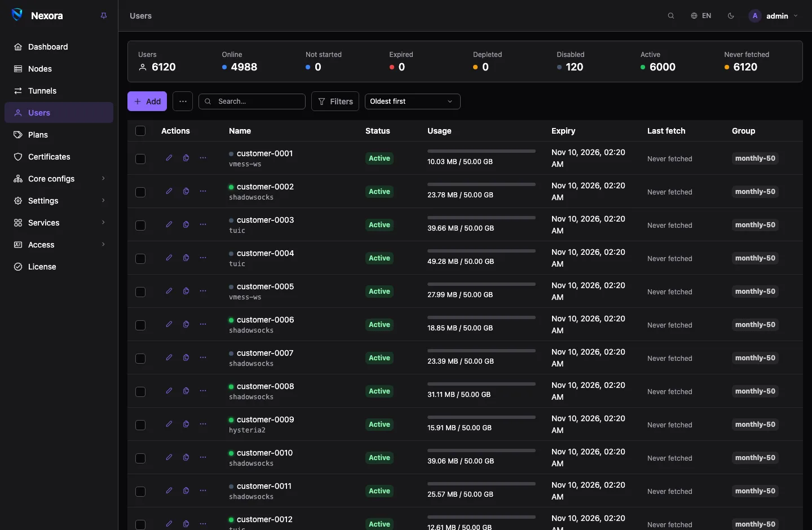Click Active status badge of customer-0006
The width and height of the screenshot is (812, 530).
click(x=379, y=325)
